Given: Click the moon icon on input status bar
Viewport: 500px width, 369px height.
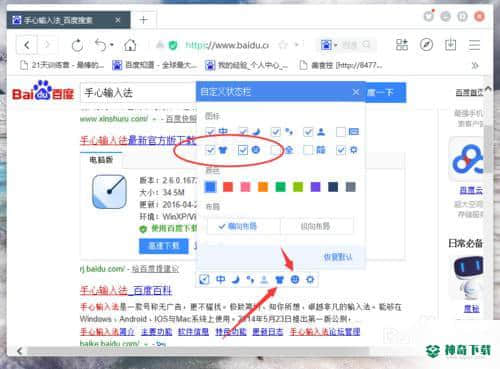Looking at the screenshot, I should (236, 279).
